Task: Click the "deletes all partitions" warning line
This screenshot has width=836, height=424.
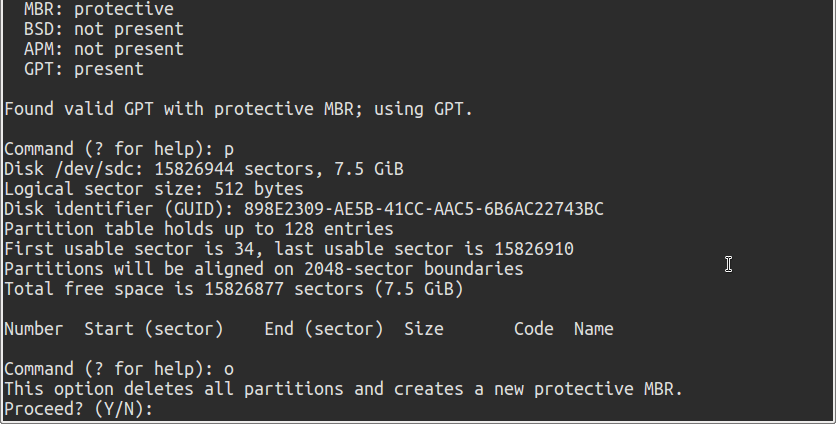Action: (343, 389)
